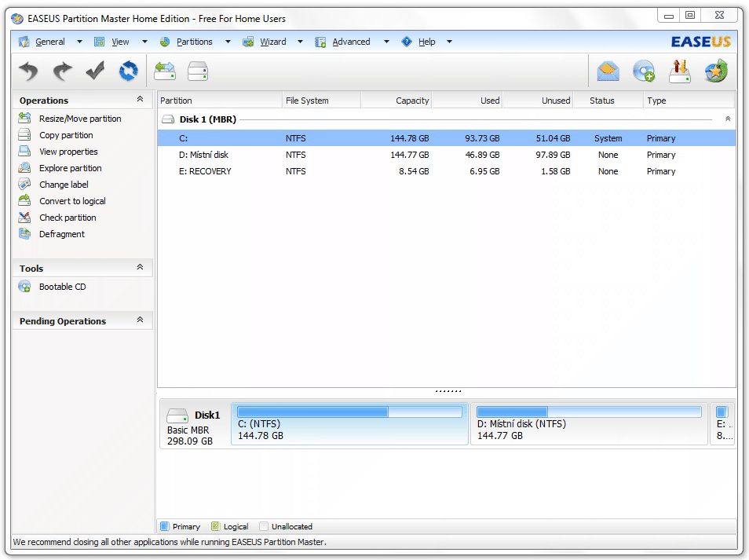Click the Convert to logical icon

[24, 201]
